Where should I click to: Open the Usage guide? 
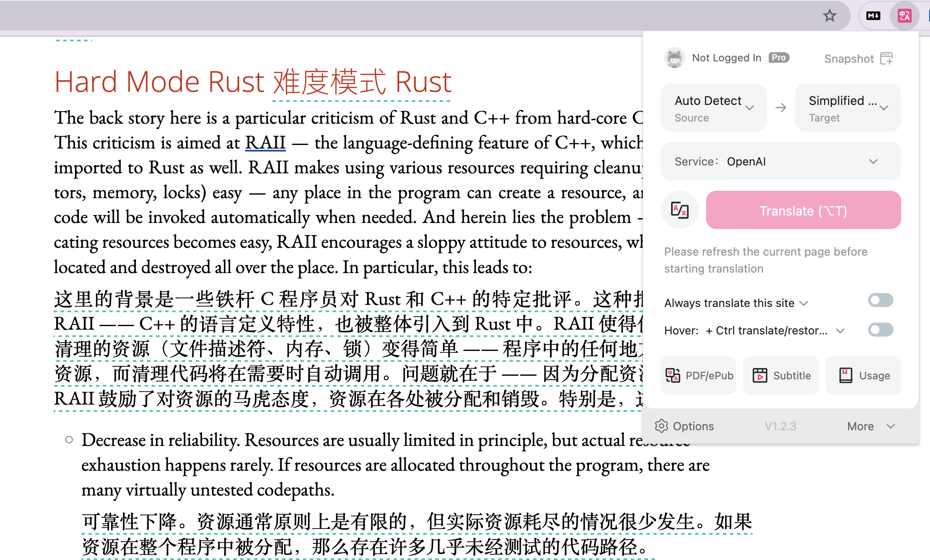coord(863,375)
